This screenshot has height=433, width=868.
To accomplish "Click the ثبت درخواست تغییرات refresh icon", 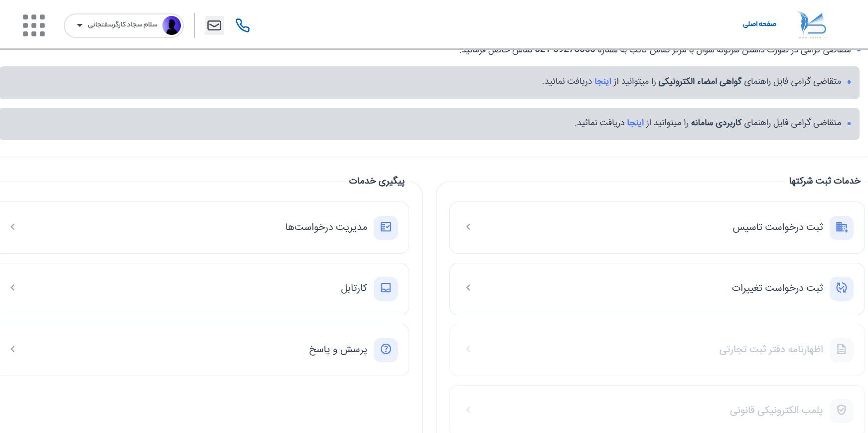I will (842, 288).
